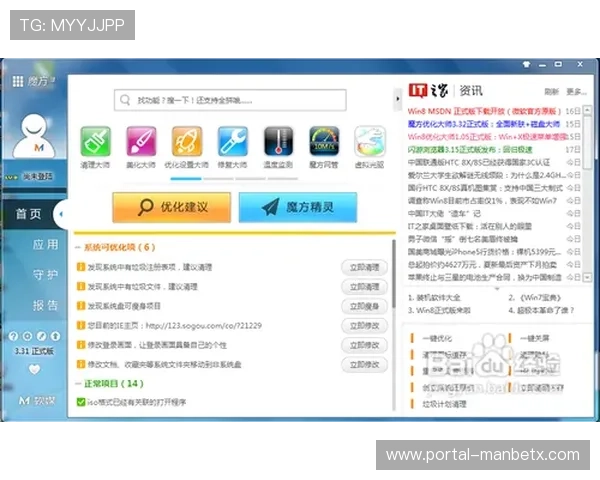Click the magnifier icon in search box
Screen dimensions: 600x480
coord(125,100)
